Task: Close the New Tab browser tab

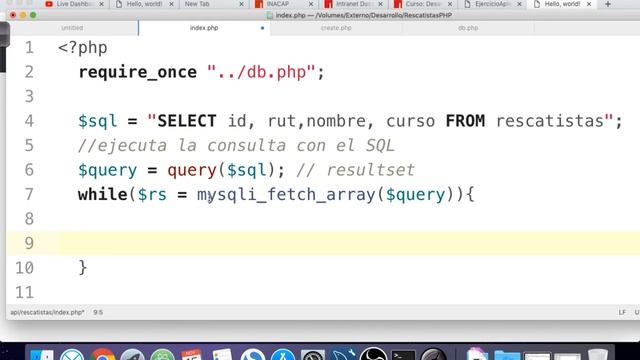Action: pos(241,4)
